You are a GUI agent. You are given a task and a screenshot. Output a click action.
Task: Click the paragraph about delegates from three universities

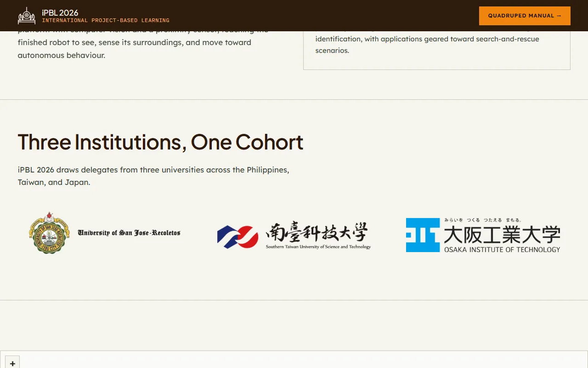153,176
